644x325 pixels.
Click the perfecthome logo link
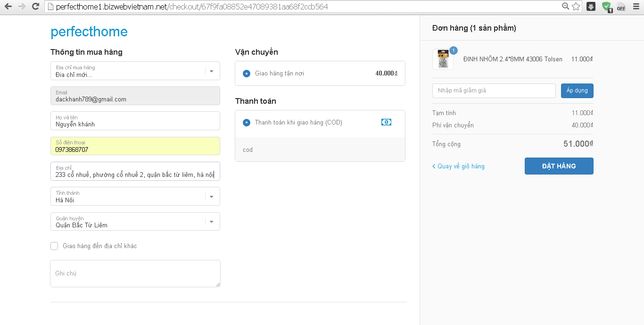tap(89, 32)
